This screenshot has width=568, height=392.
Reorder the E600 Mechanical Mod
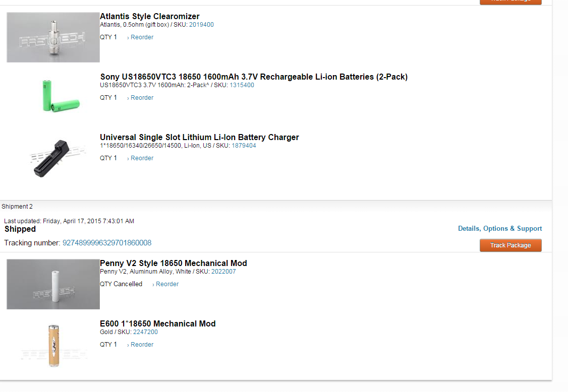pyautogui.click(x=141, y=345)
